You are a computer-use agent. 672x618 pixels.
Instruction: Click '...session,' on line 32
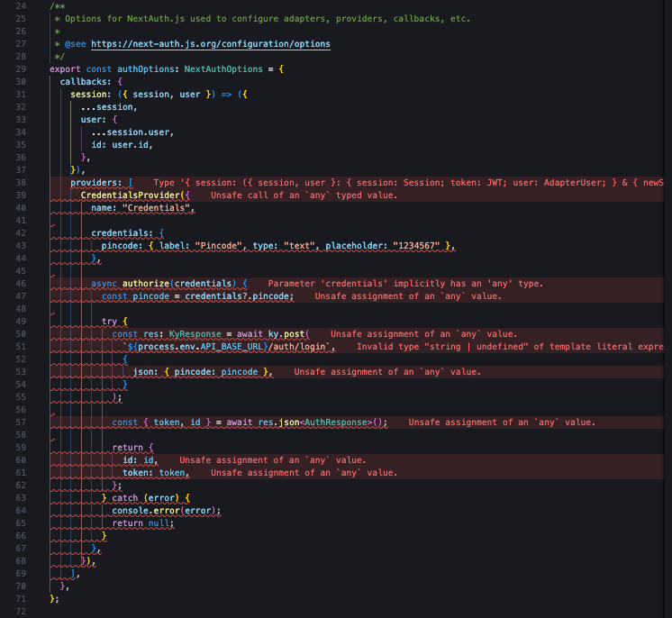point(109,106)
